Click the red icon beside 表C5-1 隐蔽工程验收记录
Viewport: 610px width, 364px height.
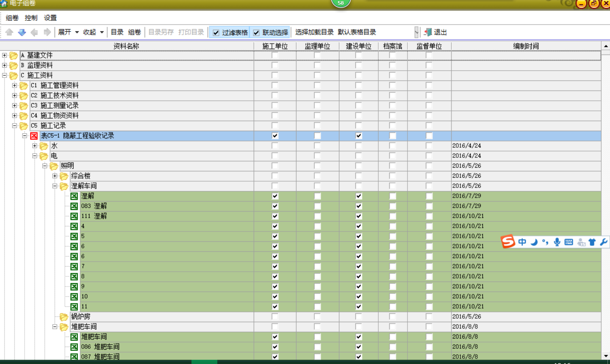pyautogui.click(x=34, y=136)
